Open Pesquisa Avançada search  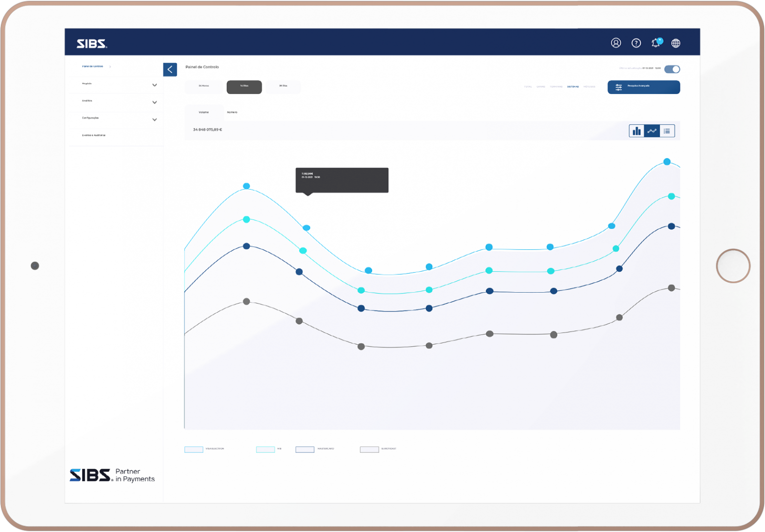pos(643,87)
